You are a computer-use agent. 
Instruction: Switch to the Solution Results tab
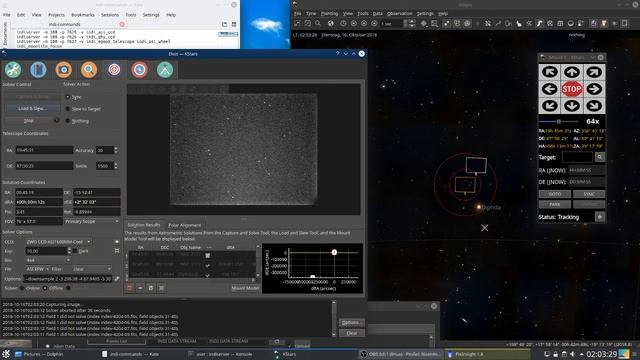pos(144,225)
